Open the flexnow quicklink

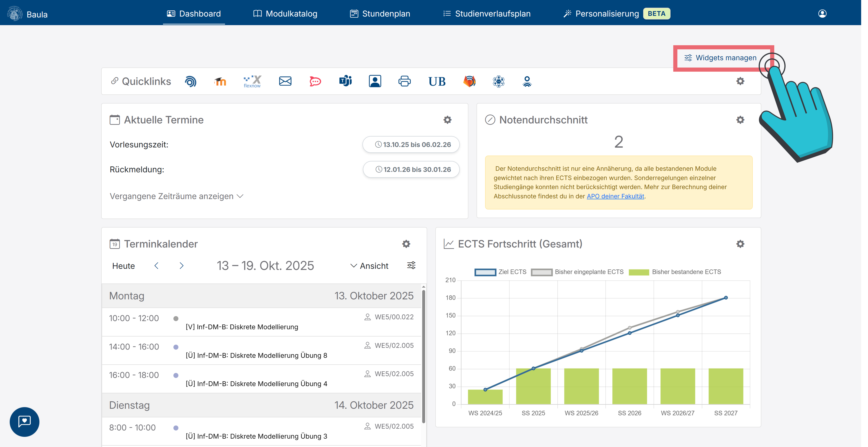pos(252,81)
